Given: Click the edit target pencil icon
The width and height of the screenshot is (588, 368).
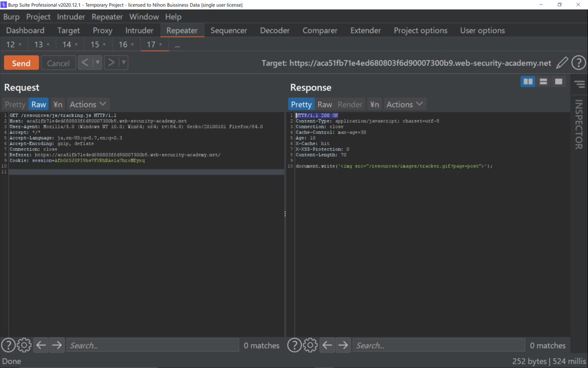Looking at the screenshot, I should pyautogui.click(x=563, y=63).
